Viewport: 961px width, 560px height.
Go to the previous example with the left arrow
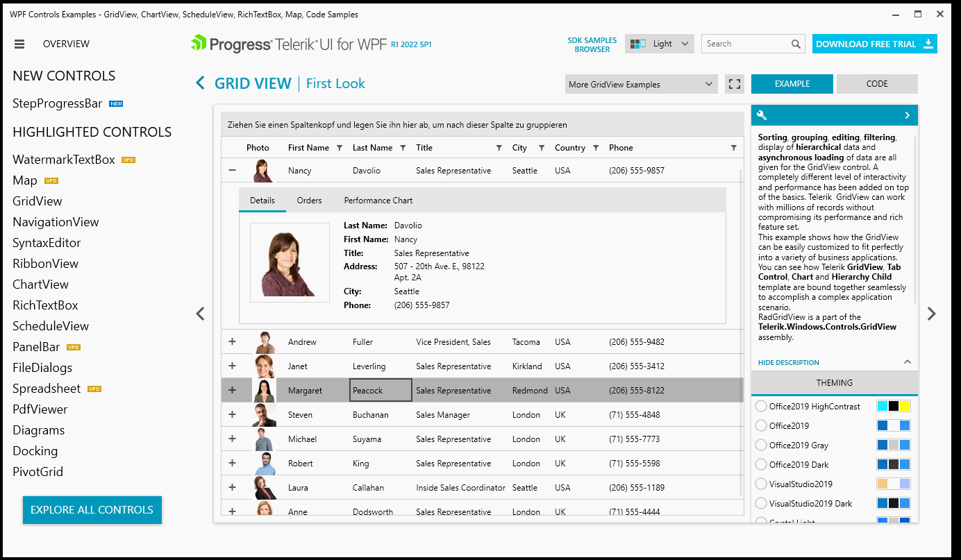click(201, 314)
